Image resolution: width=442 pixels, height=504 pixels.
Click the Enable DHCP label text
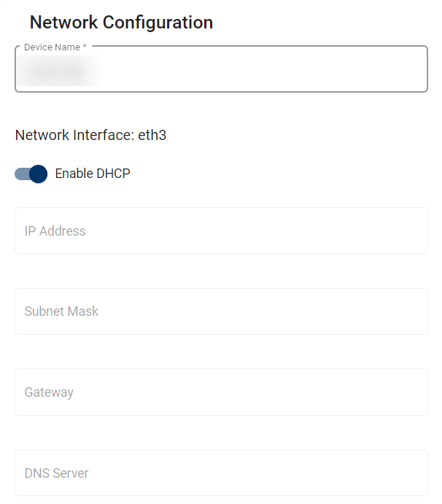[93, 174]
